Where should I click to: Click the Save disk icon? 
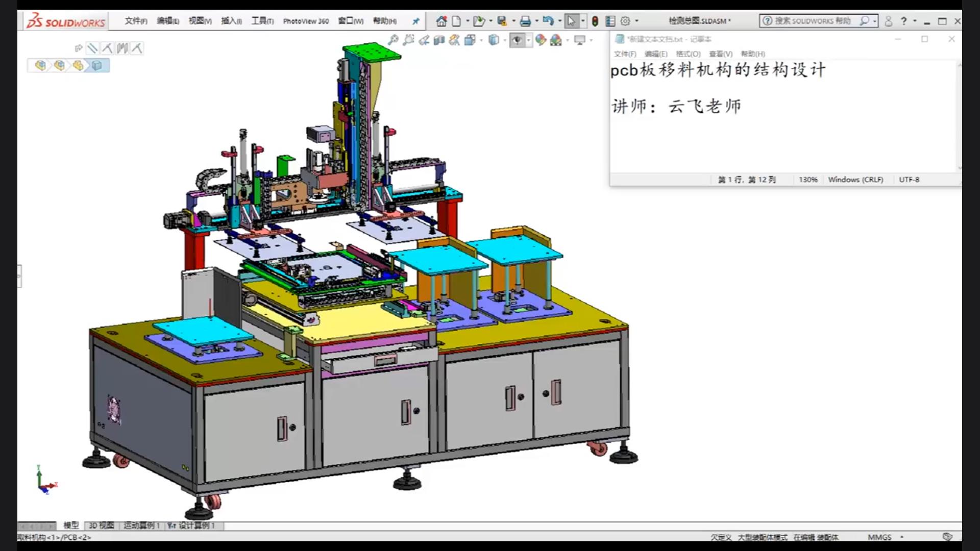pyautogui.click(x=502, y=21)
